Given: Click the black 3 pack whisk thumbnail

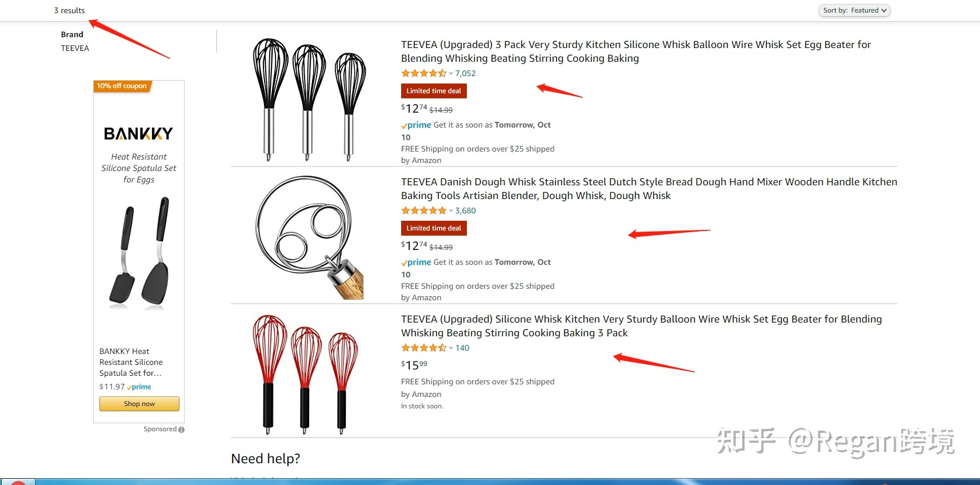Looking at the screenshot, I should tap(309, 99).
